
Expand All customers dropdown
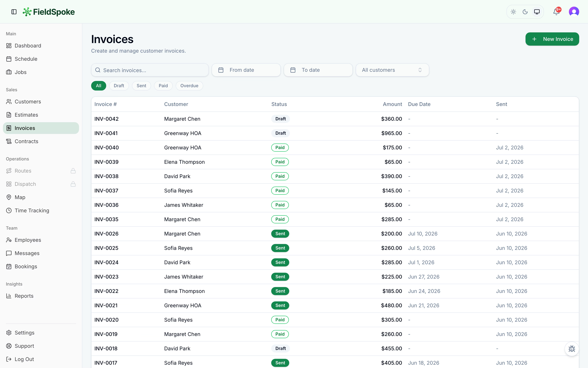pos(392,70)
